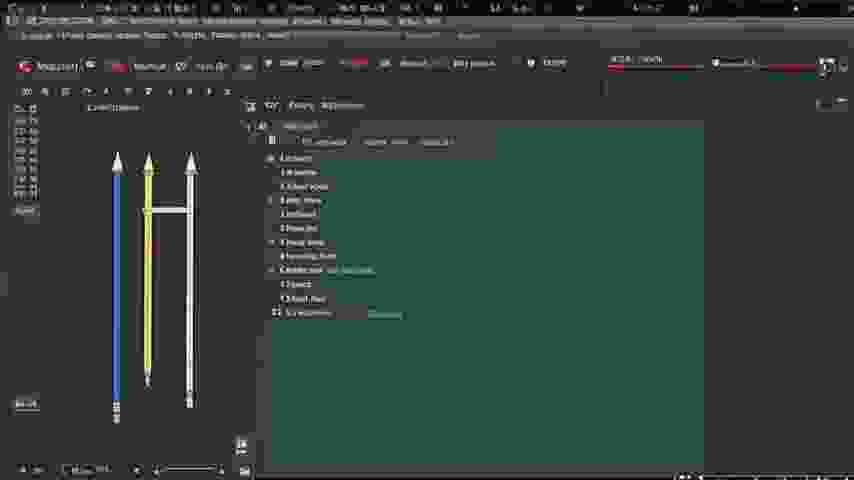Click the red circular logo icon in the top toolbar
The height and width of the screenshot is (480, 854).
(x=25, y=66)
